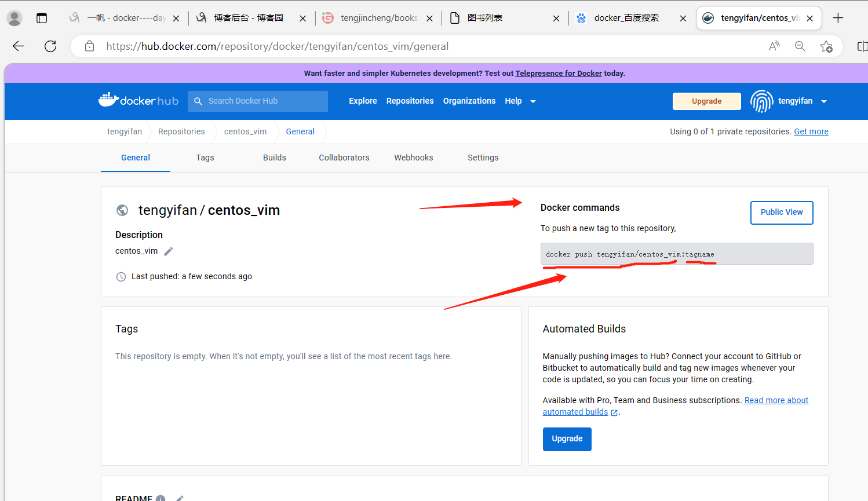Select the Settings tab
This screenshot has height=501, width=868.
[x=483, y=158]
